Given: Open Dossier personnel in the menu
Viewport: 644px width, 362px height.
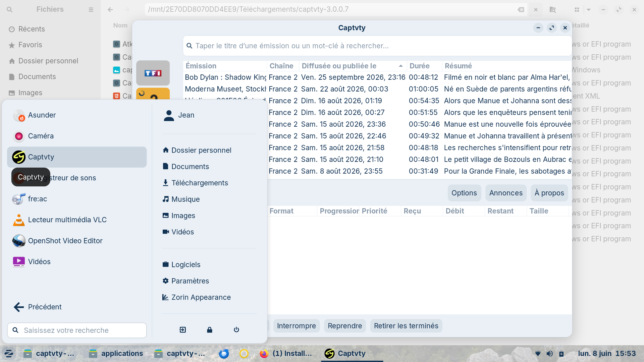Looking at the screenshot, I should coord(210,150).
